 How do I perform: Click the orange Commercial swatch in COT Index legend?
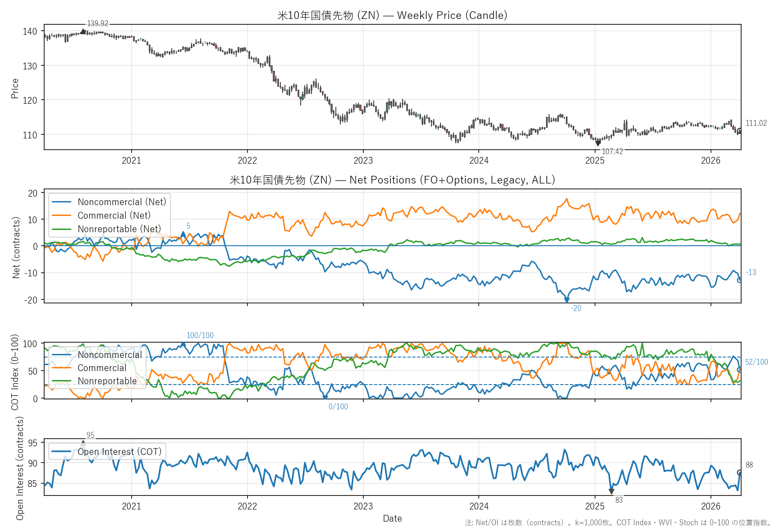62,368
